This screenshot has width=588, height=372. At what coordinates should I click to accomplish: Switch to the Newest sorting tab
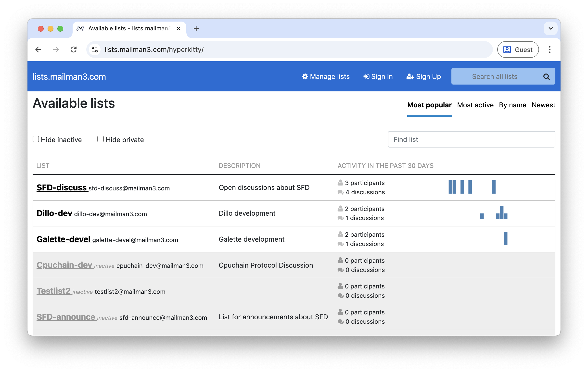coord(543,105)
